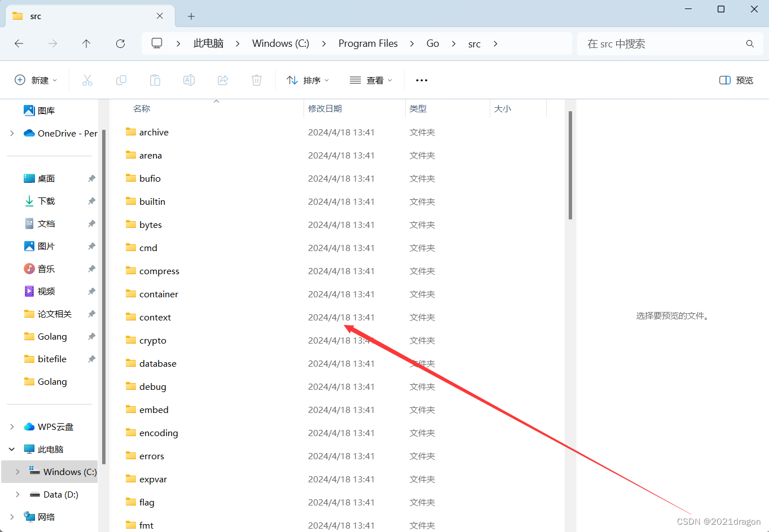Unpin 桌面 from quick access
The height and width of the screenshot is (532, 769).
(91, 178)
